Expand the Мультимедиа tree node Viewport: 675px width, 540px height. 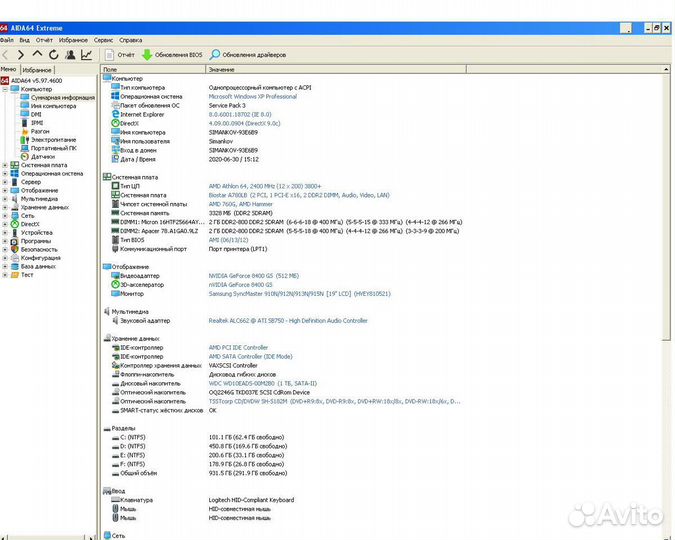pyautogui.click(x=5, y=199)
